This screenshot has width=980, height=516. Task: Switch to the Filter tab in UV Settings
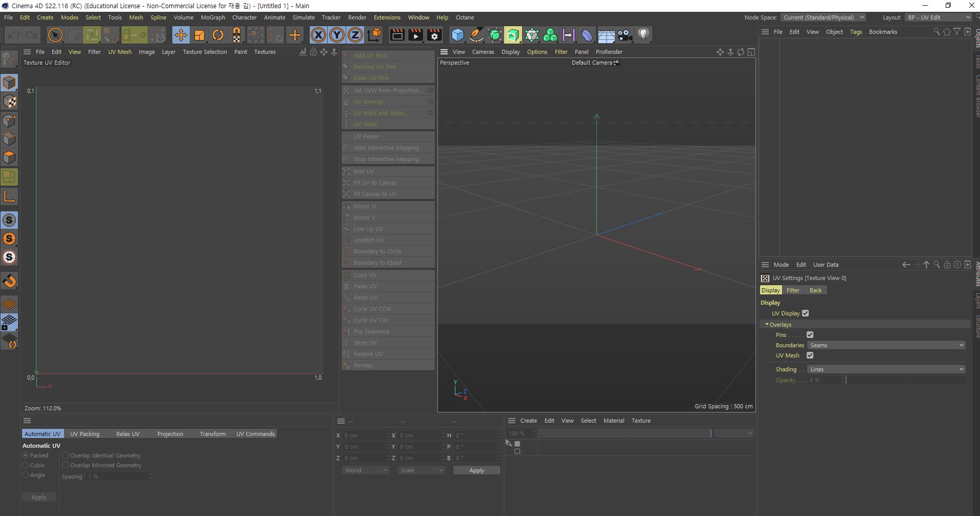coord(793,290)
